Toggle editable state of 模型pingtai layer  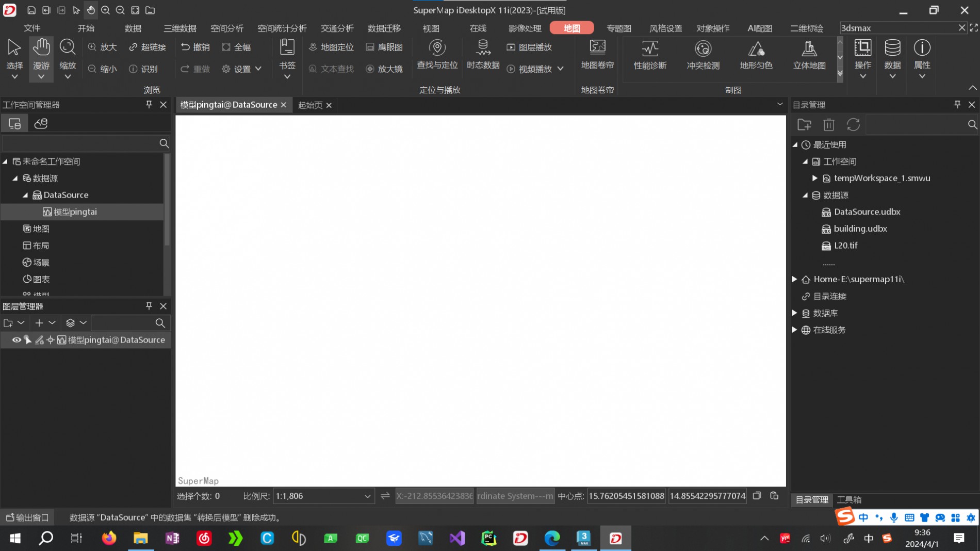click(x=39, y=339)
